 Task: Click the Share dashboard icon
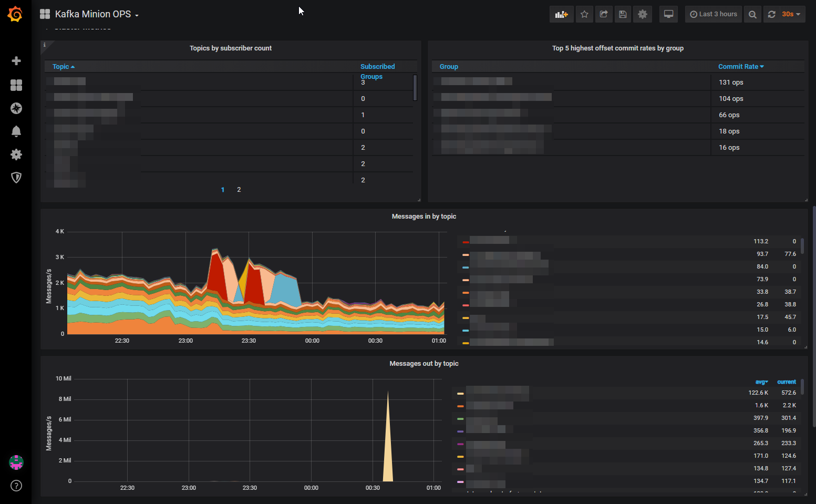pyautogui.click(x=604, y=14)
